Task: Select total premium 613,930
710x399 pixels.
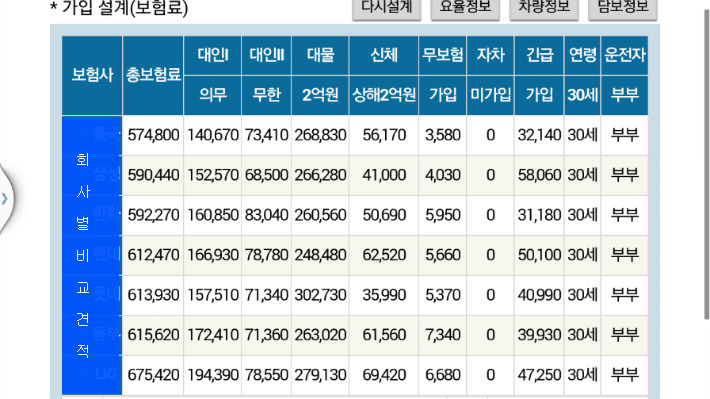Action: (x=153, y=295)
